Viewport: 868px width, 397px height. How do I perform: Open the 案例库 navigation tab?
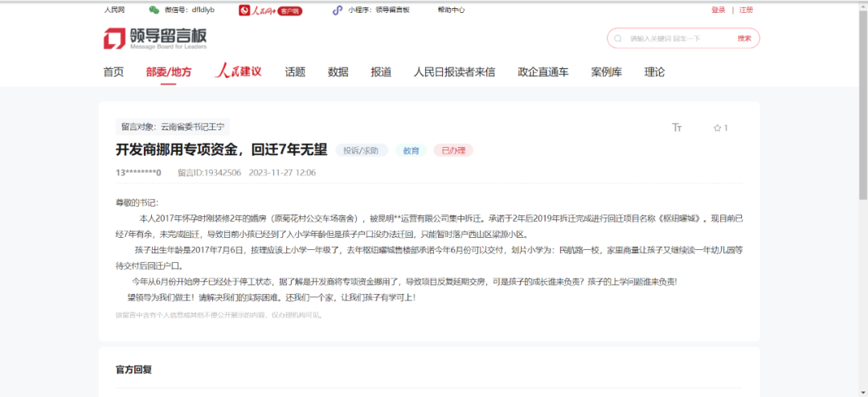coord(606,72)
